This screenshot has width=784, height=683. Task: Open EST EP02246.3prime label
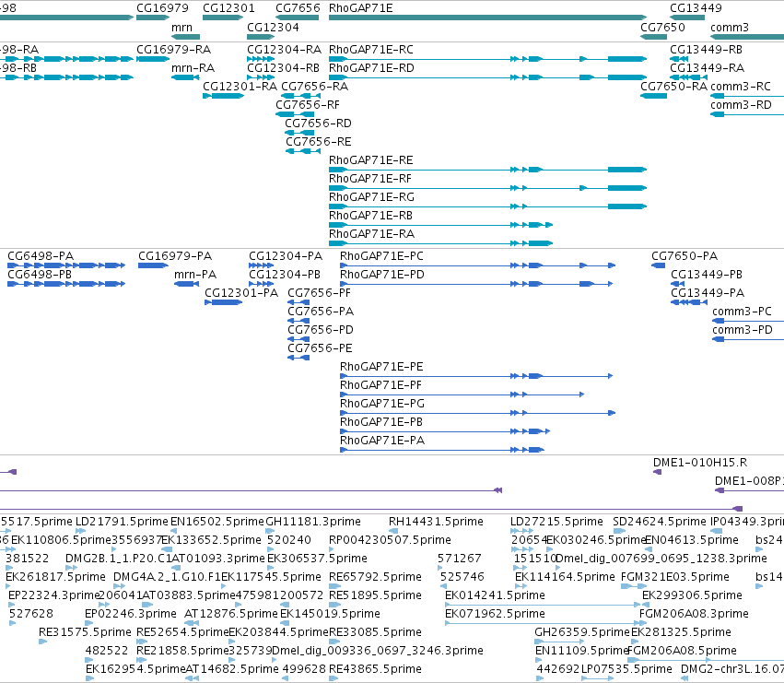coord(131,614)
